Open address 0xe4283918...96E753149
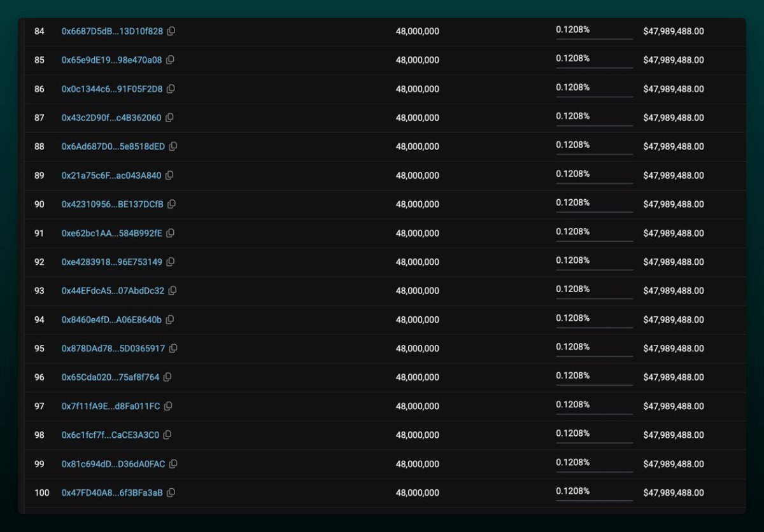This screenshot has width=764, height=532. pos(111,262)
